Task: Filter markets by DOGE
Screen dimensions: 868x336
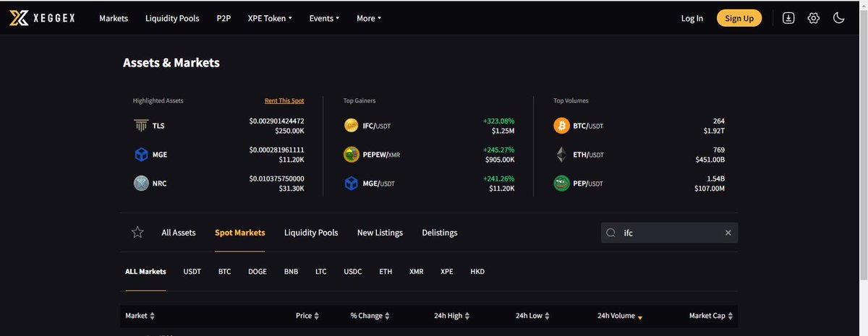Action: [258, 272]
